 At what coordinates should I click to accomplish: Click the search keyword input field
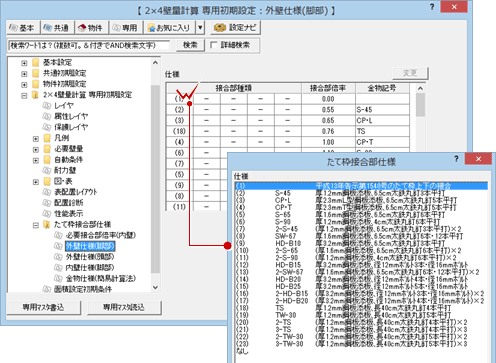89,45
